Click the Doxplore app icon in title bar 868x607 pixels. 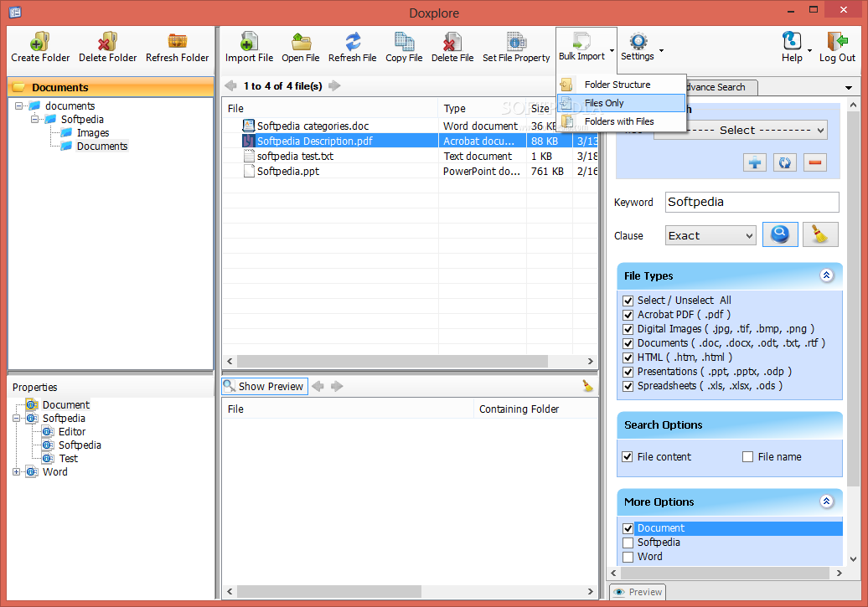tap(15, 13)
